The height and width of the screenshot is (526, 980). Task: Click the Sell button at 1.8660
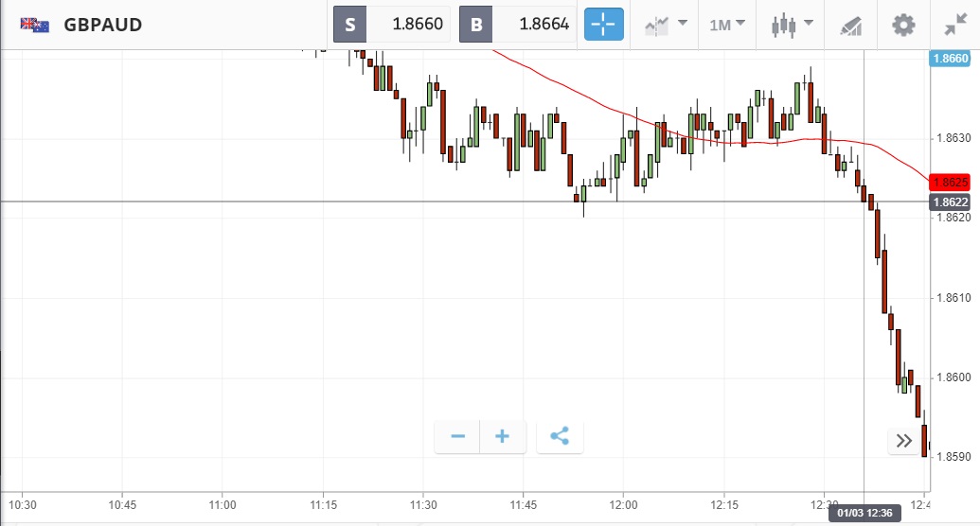[x=391, y=25]
